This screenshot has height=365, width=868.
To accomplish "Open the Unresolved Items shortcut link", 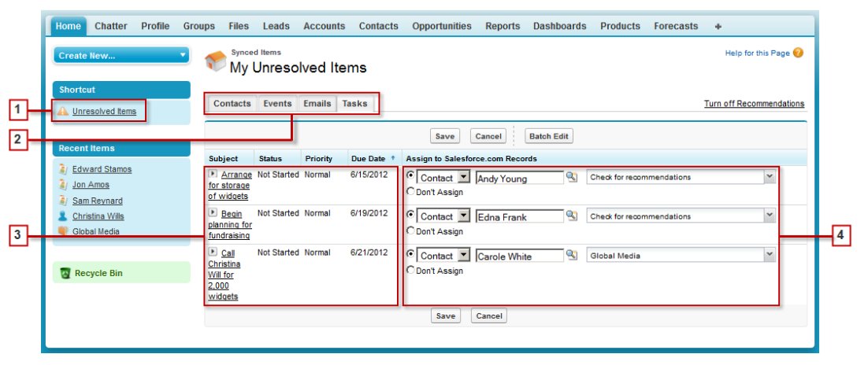I will [104, 111].
